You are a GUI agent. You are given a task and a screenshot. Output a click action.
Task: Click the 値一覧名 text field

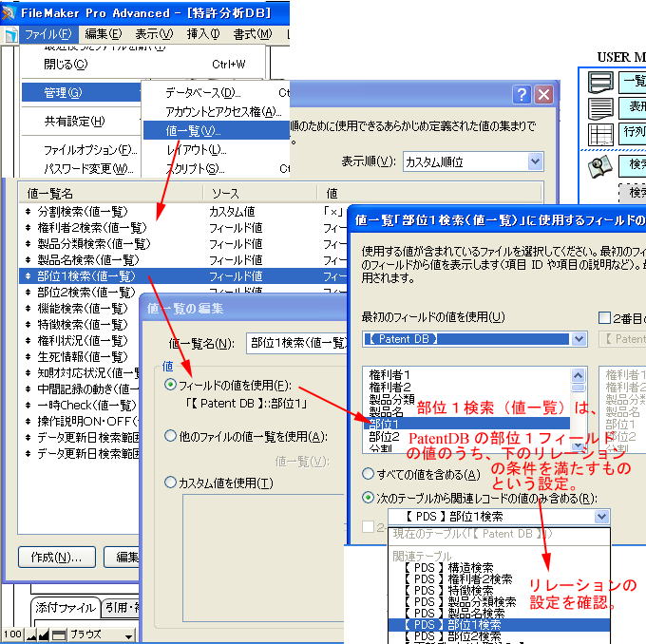point(294,343)
